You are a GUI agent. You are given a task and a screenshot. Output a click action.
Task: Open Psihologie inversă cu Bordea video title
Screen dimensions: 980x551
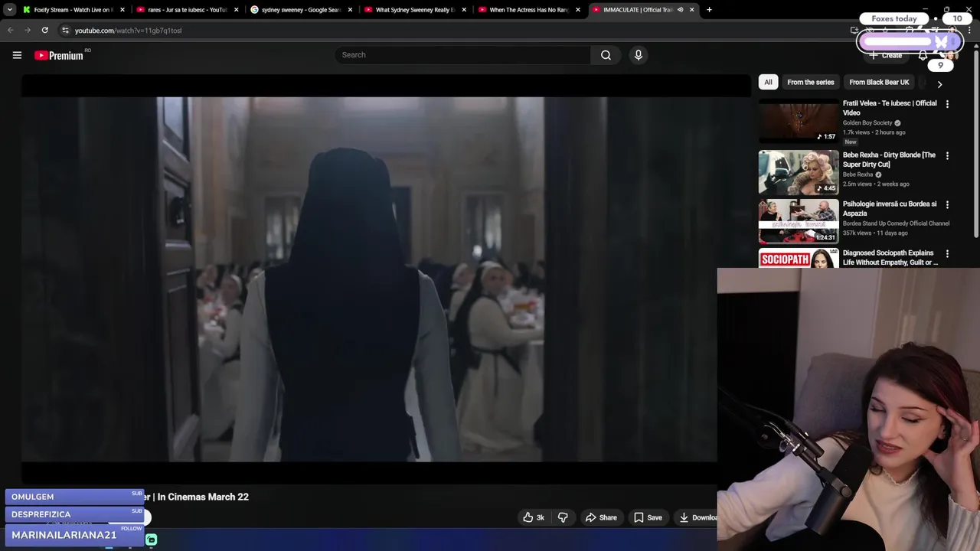pyautogui.click(x=890, y=208)
